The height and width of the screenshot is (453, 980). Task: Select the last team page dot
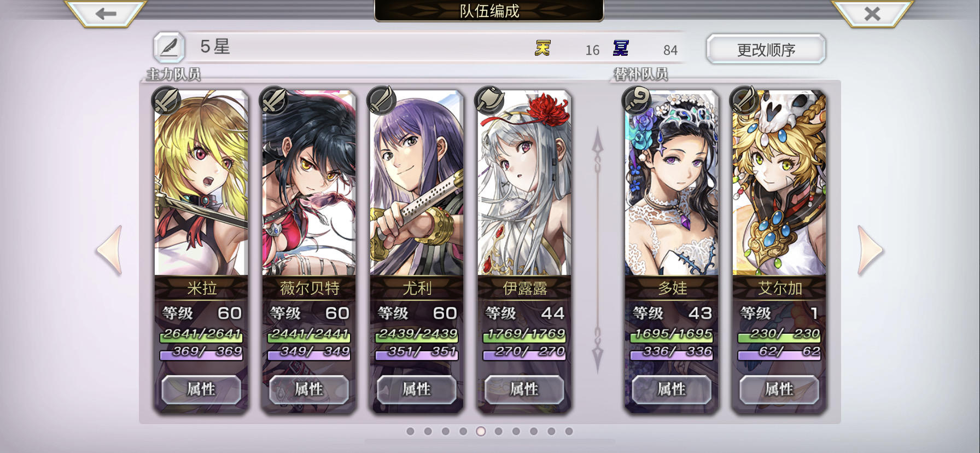tap(569, 432)
